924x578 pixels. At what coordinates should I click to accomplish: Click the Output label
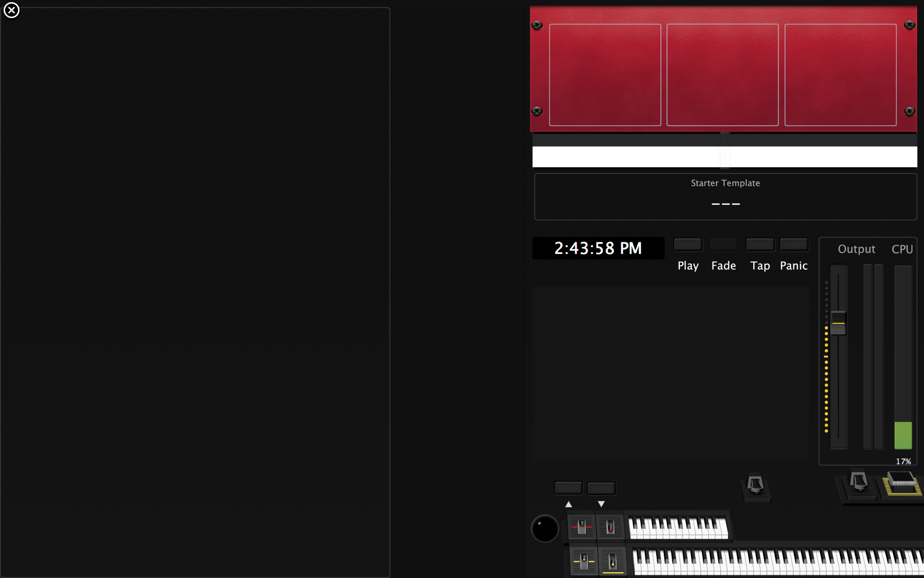[856, 249]
